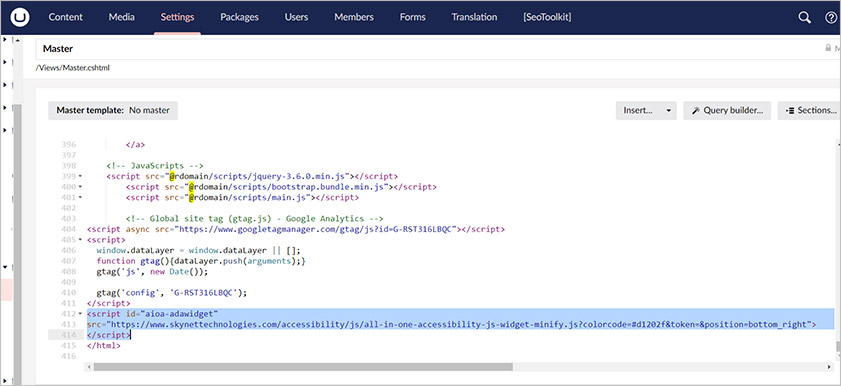Click the jquery-3.6.0.min.js script line

252,176
